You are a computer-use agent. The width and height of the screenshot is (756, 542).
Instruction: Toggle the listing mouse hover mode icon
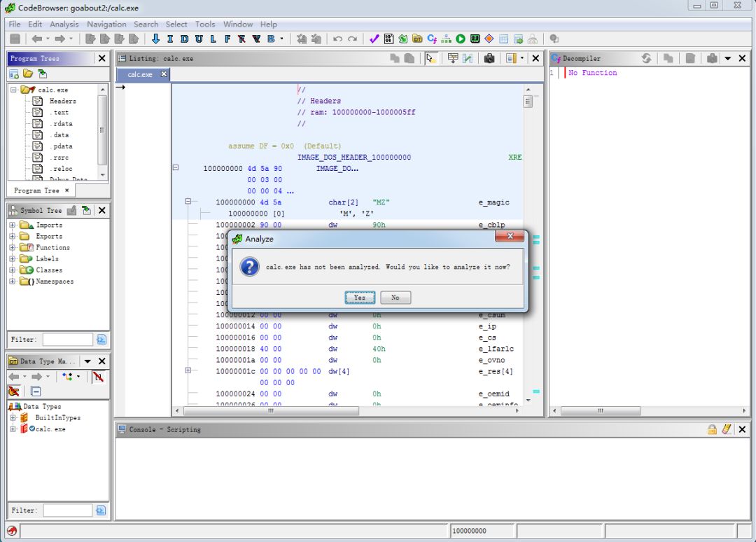point(430,58)
